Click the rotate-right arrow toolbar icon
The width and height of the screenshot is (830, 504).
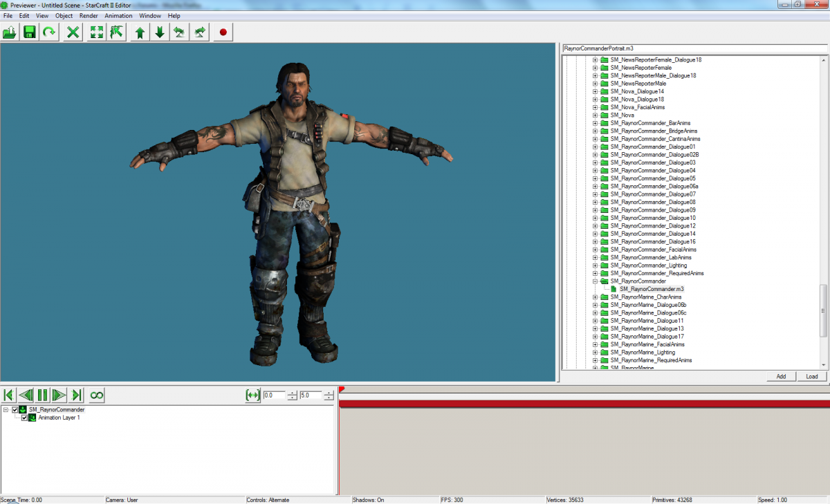pyautogui.click(x=199, y=32)
